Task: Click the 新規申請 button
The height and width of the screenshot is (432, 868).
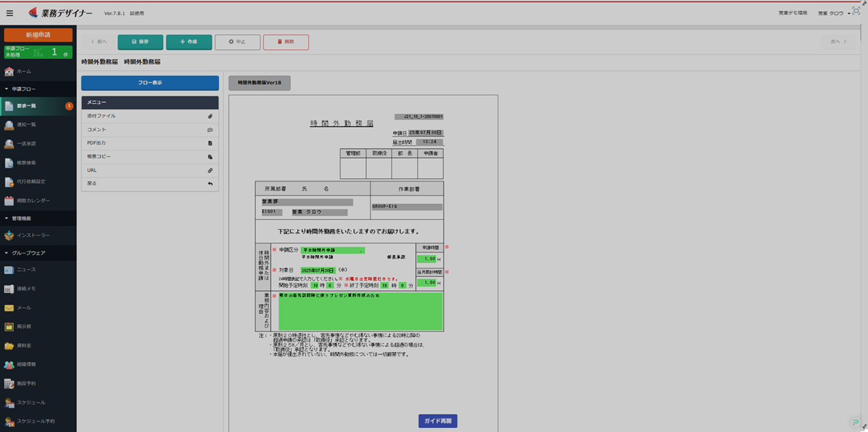Action: [x=38, y=35]
